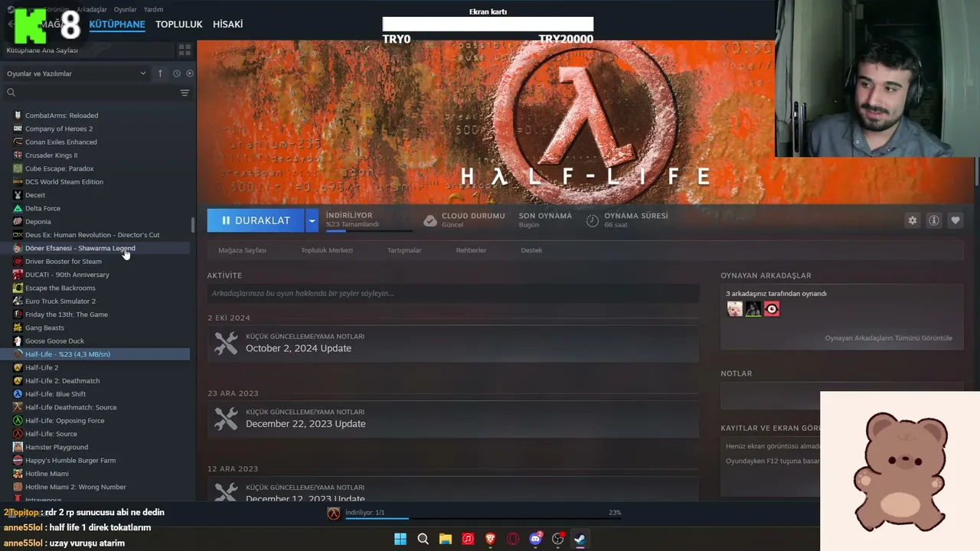The height and width of the screenshot is (551, 980).
Task: Open Opera browser from the taskbar
Action: point(513,539)
